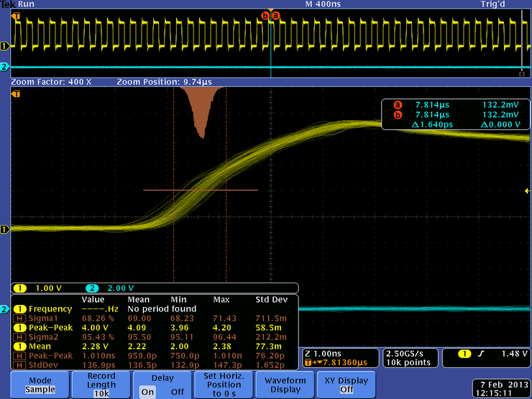Open Waveform Display menu
Image resolution: width=532 pixels, height=399 pixels.
(x=285, y=385)
